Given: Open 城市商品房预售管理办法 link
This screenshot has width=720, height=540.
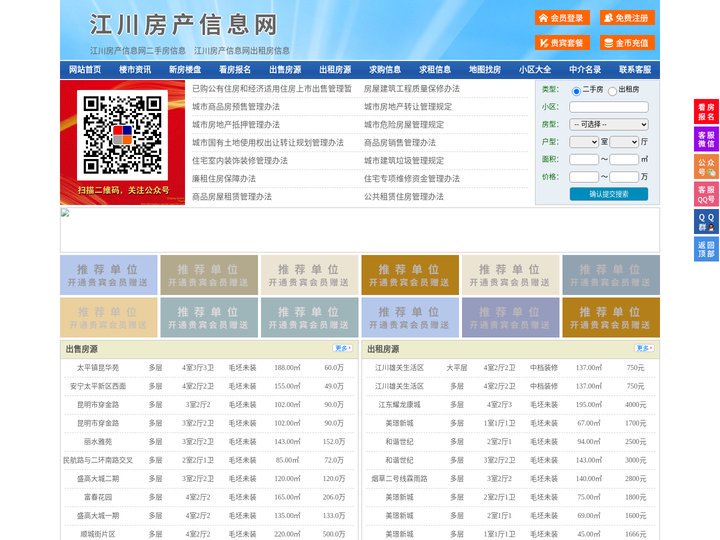Looking at the screenshot, I should [236, 107].
